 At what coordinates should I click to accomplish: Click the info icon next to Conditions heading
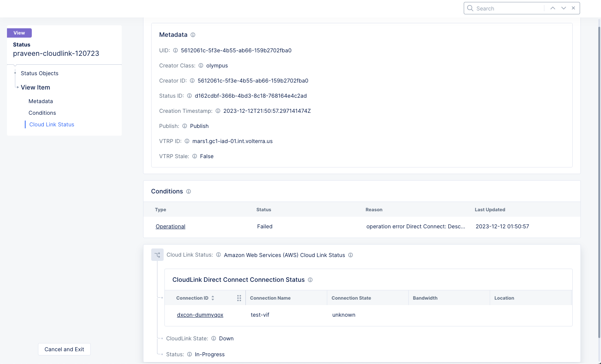click(x=188, y=191)
